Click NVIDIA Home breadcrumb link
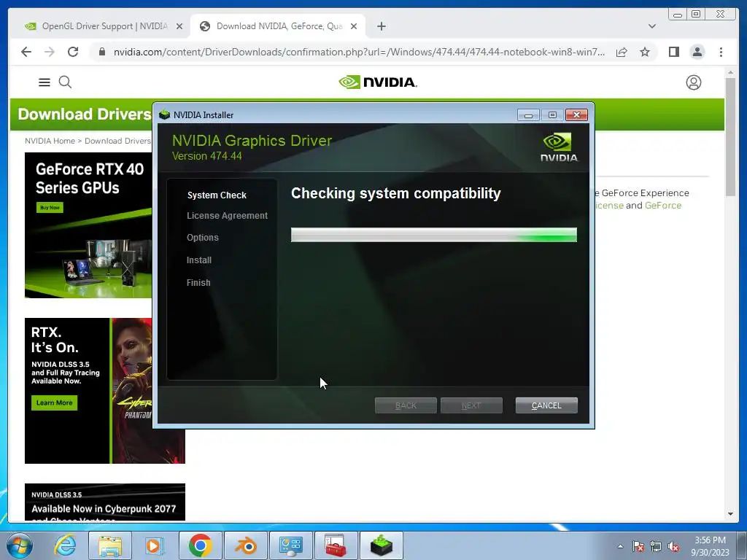Viewport: 747px width, 560px height. [x=50, y=141]
